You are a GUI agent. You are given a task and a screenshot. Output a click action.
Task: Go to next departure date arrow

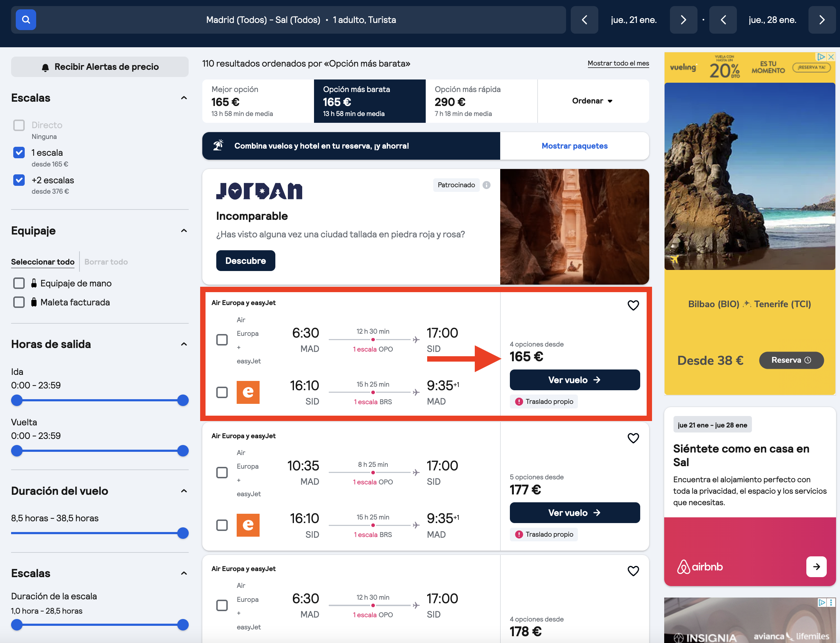(684, 20)
